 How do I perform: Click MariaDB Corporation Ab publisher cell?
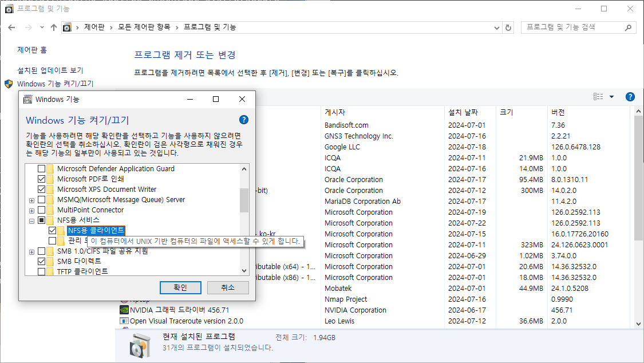pyautogui.click(x=362, y=201)
